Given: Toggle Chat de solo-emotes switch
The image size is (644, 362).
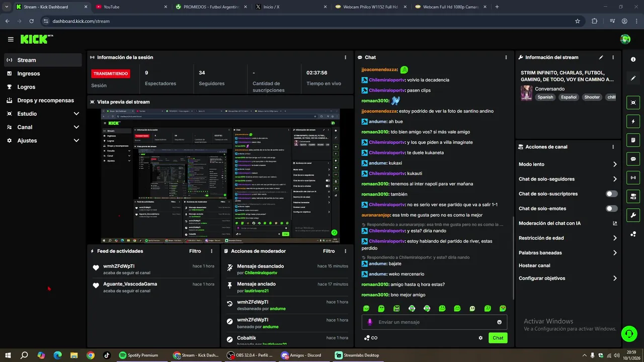Looking at the screenshot, I should [611, 208].
